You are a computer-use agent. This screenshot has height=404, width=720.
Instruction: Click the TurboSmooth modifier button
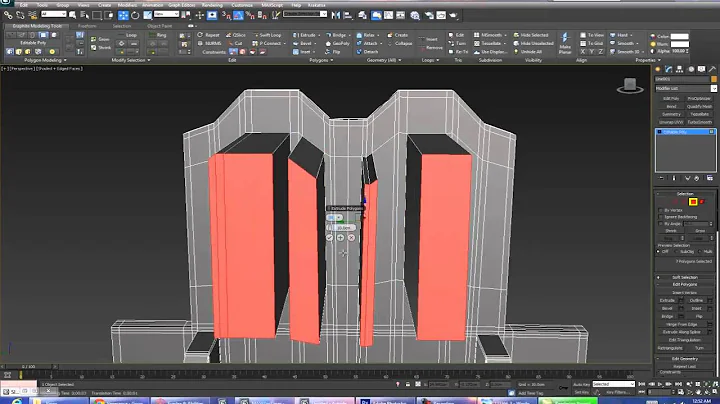coord(699,122)
